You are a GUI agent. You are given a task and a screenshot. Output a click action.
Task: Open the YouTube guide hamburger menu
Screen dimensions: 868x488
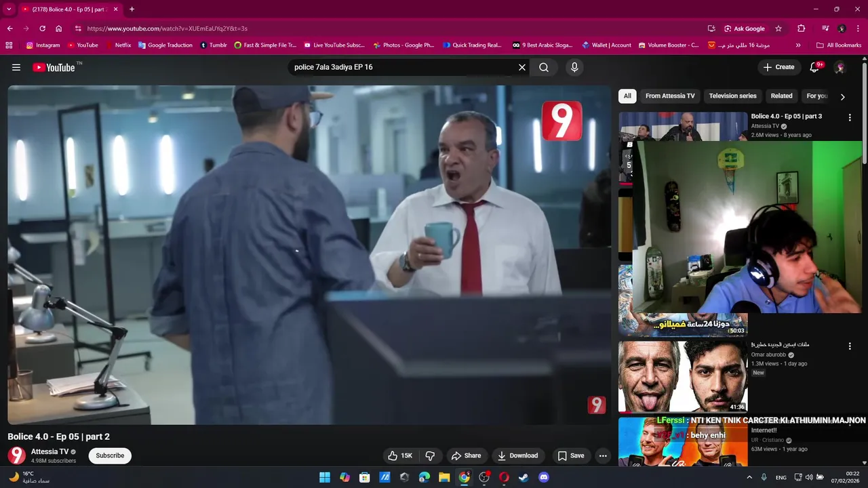16,67
